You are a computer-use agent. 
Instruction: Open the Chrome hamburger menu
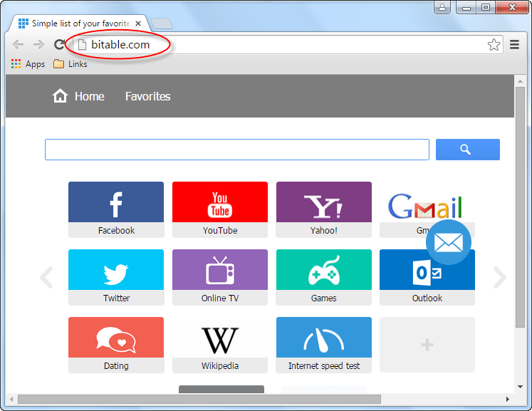pos(514,44)
